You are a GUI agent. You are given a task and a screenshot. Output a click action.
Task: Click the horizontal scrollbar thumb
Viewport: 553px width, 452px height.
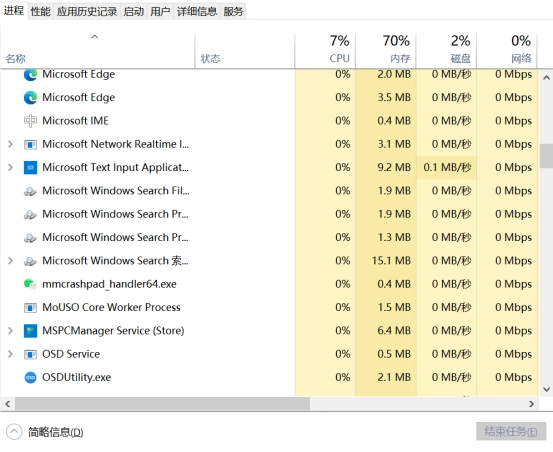pos(162,404)
